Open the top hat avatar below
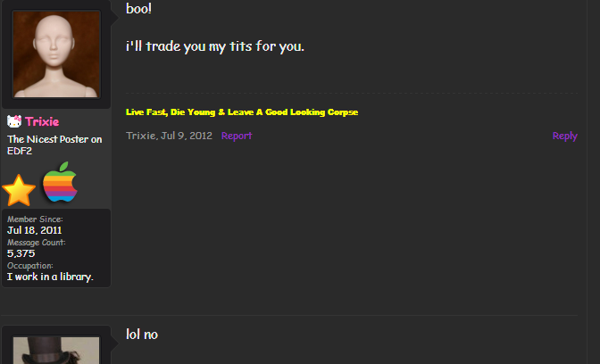The image size is (600, 364). (x=56, y=351)
